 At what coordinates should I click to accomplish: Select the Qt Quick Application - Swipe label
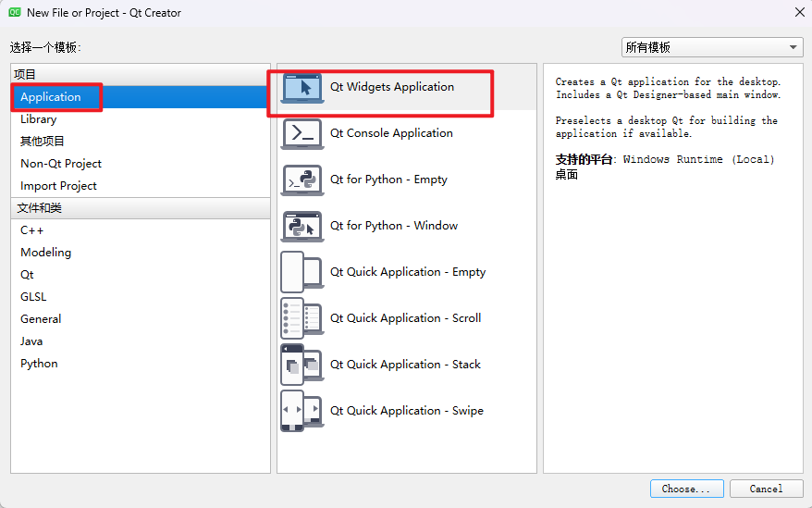pyautogui.click(x=407, y=411)
